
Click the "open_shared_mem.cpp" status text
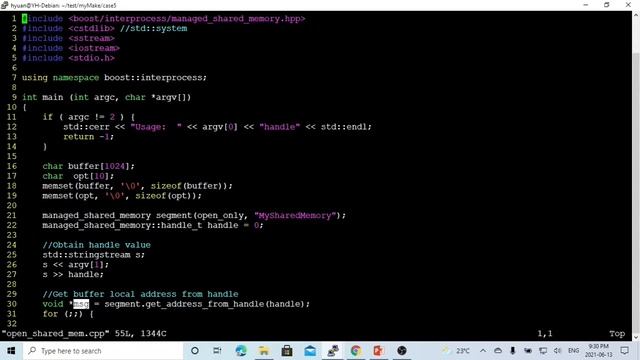56,333
